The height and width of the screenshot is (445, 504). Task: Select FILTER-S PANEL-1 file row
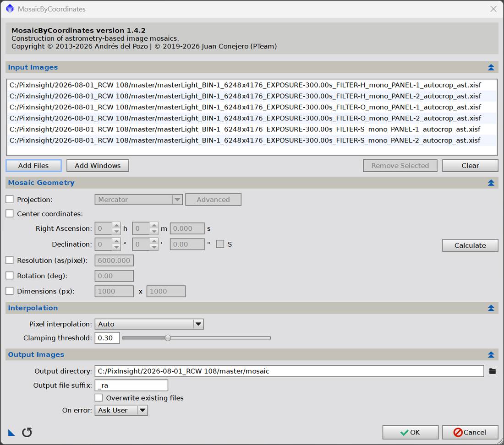252,129
